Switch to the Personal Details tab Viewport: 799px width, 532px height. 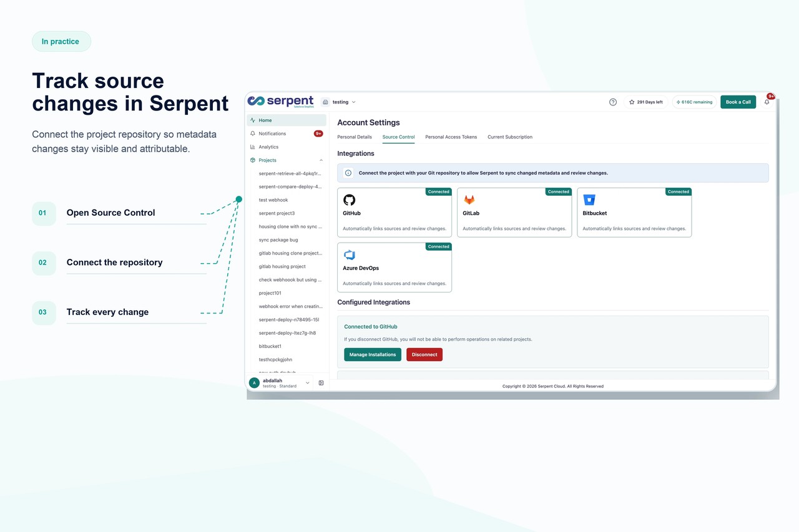(355, 137)
